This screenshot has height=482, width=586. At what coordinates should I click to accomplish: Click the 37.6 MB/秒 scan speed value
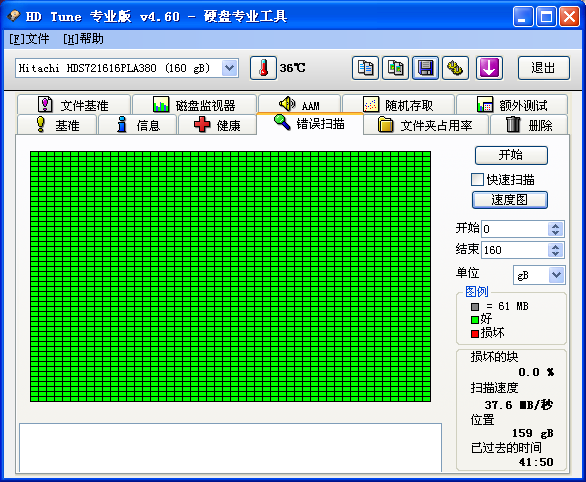point(519,405)
